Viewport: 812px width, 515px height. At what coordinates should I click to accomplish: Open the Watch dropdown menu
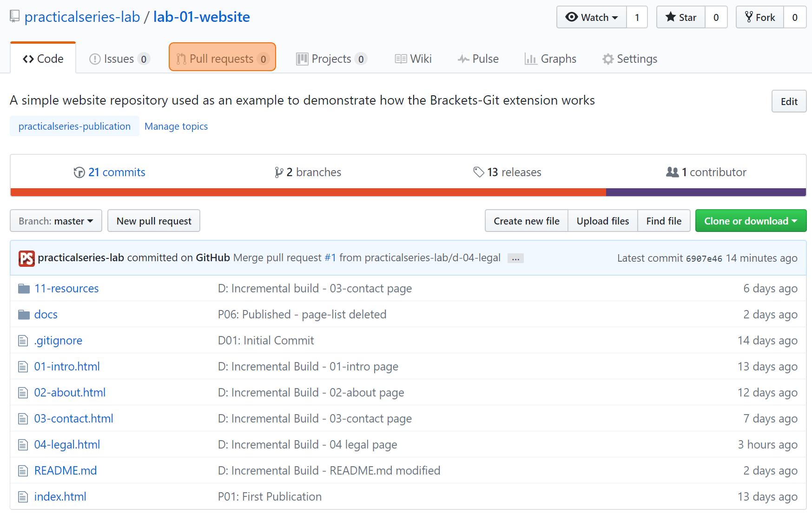tap(592, 17)
